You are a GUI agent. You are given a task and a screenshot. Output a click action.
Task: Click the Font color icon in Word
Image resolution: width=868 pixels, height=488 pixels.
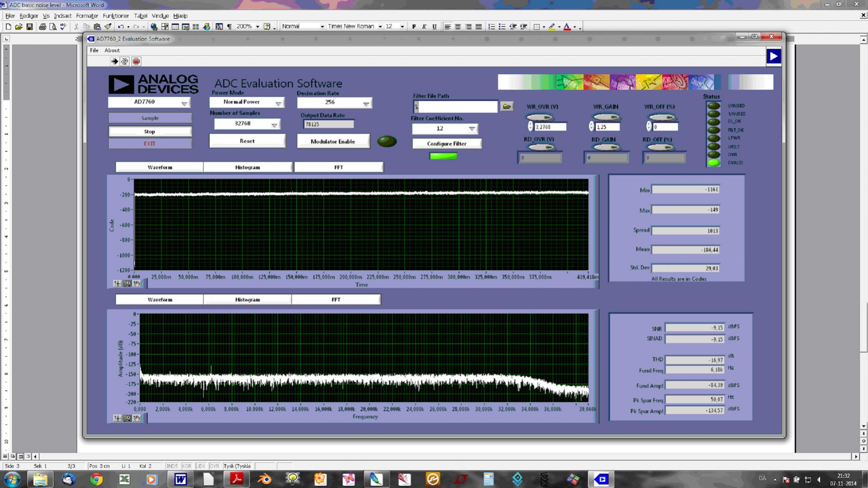tap(567, 27)
